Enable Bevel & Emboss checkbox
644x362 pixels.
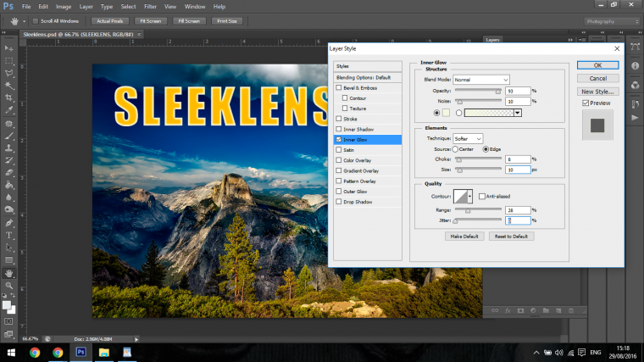[339, 87]
